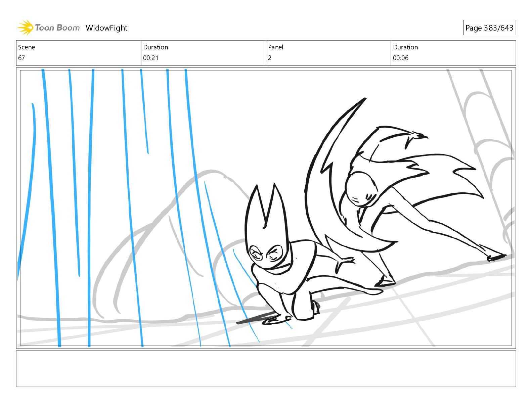
Task: Click the Duration label above 00:06
Action: tap(405, 47)
